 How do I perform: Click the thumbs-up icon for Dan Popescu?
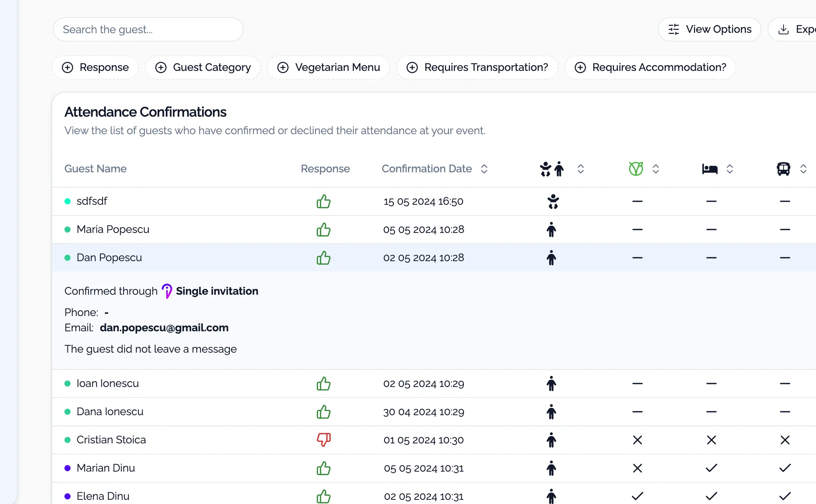pos(323,258)
